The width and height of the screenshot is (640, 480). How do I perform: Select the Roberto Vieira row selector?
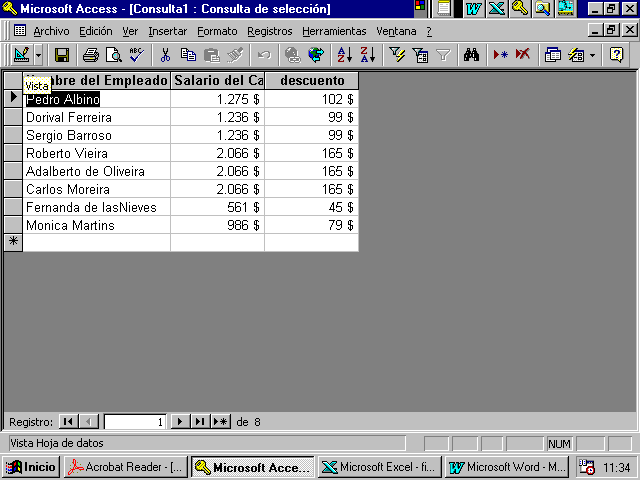[13, 153]
